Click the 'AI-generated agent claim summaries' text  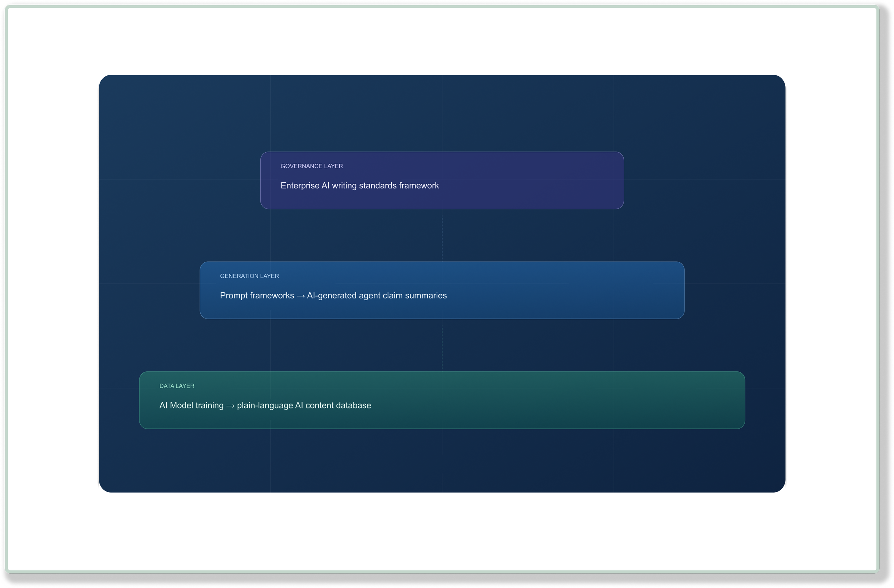click(x=377, y=296)
